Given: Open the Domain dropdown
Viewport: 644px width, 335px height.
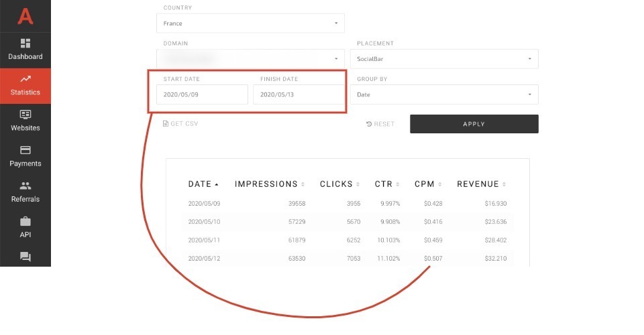Looking at the screenshot, I should [250, 59].
